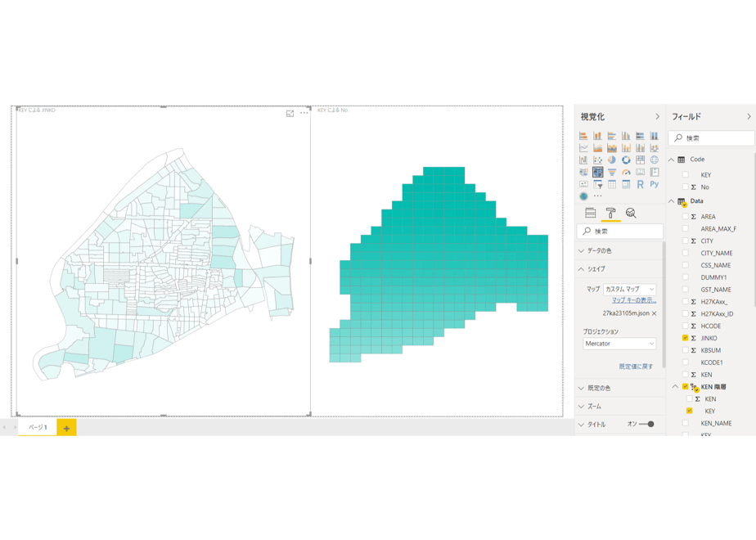Turn off the タイトル toggle switch
Viewport: 756px width, 540px height.
646,424
